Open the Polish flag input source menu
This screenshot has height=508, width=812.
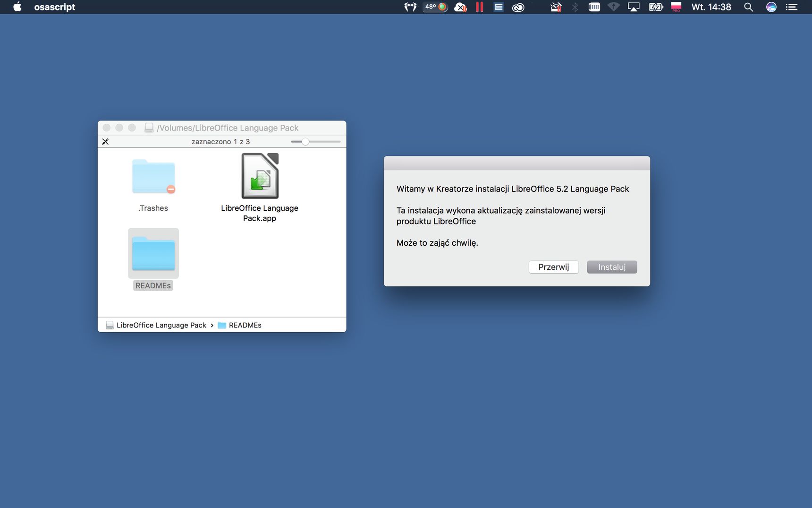(x=676, y=7)
